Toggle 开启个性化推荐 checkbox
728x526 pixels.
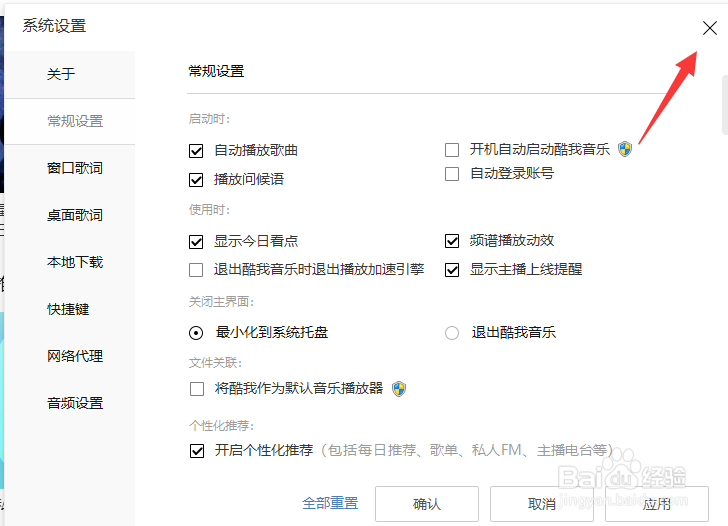coord(197,451)
